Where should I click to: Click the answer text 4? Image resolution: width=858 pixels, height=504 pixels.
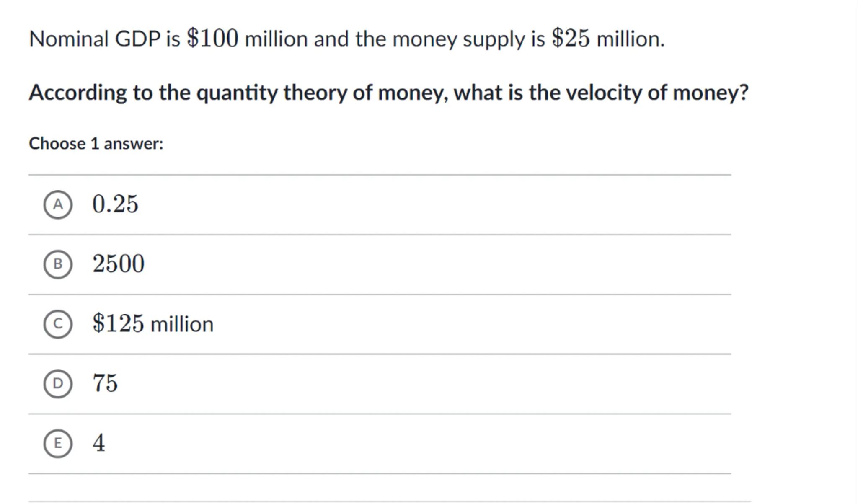(99, 443)
